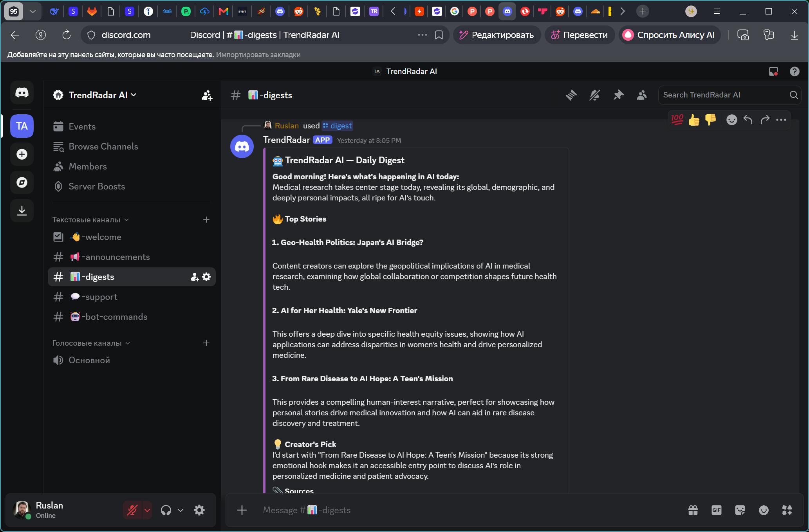This screenshot has height=532, width=809.
Task: React with thumbs down emoji
Action: 710,120
